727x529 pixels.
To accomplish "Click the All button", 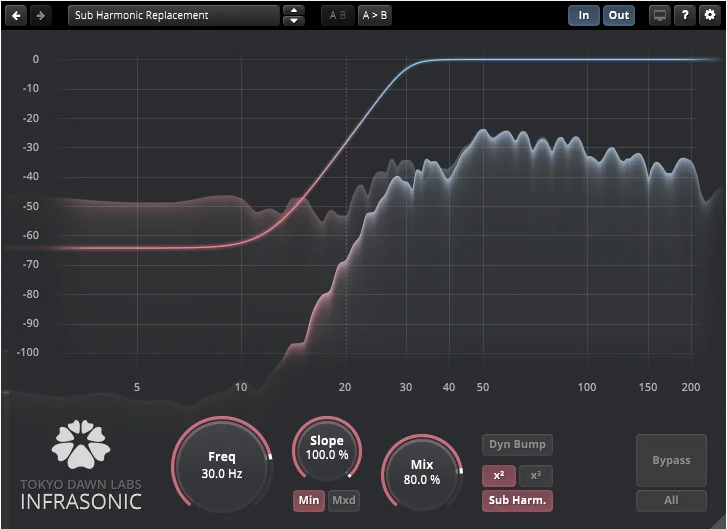I will (671, 501).
